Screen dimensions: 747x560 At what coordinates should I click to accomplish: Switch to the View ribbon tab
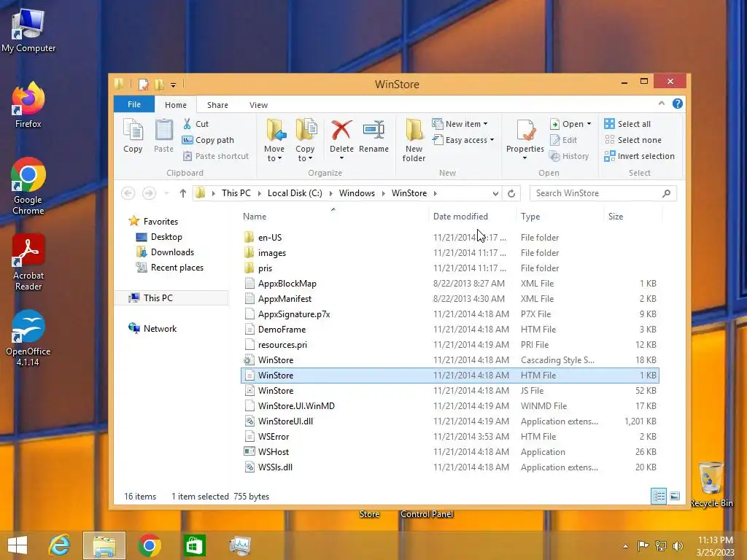[258, 105]
